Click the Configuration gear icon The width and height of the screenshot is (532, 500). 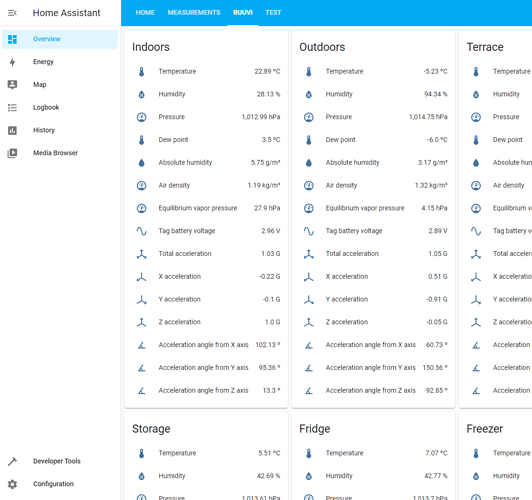click(x=12, y=484)
